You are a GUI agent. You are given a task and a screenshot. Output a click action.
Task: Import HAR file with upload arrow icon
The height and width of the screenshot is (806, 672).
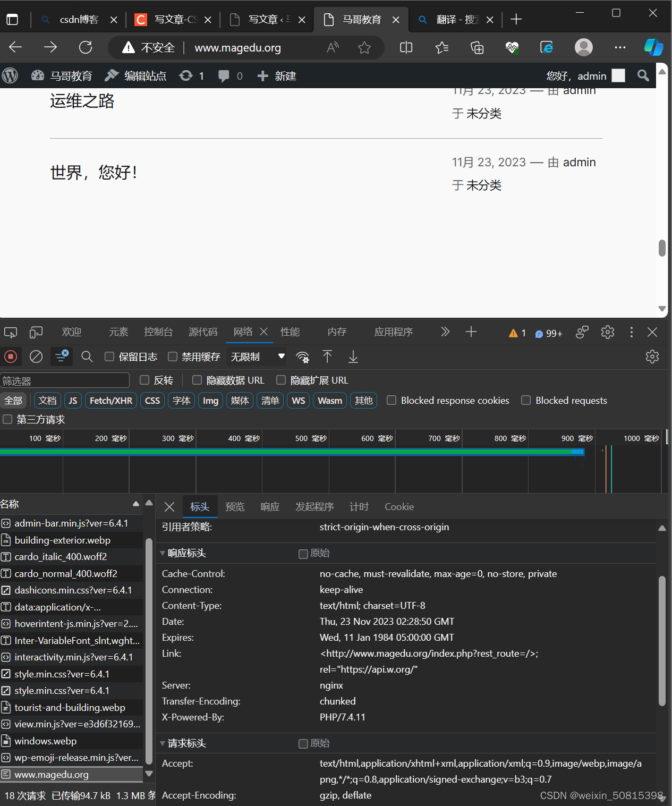pyautogui.click(x=327, y=357)
